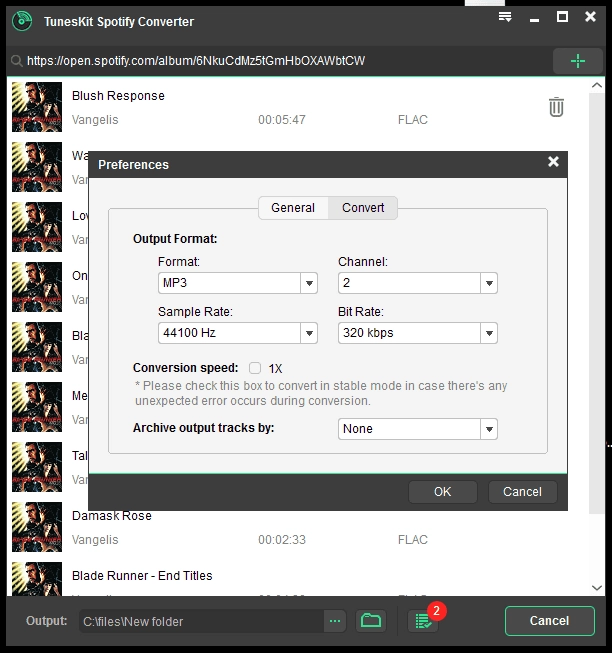Screen dimensions: 612x653
Task: Open the Sample Rate dropdown showing 44100 Hz
Action: (x=238, y=333)
